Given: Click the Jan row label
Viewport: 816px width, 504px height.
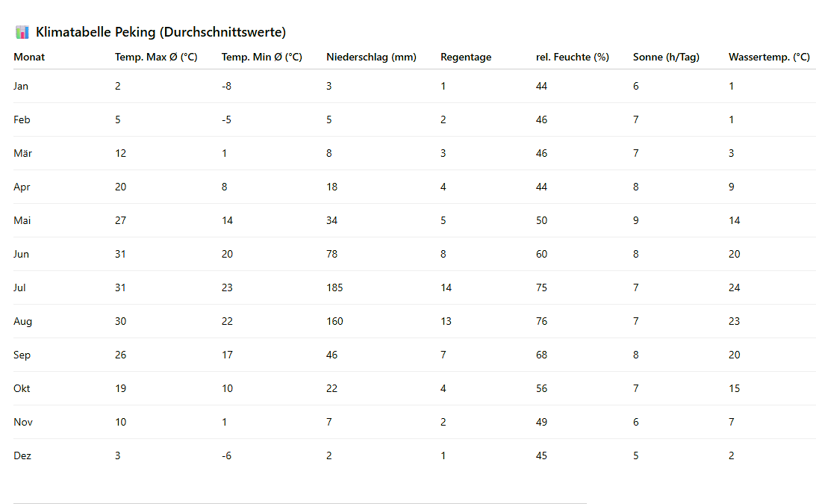Looking at the screenshot, I should pos(21,86).
